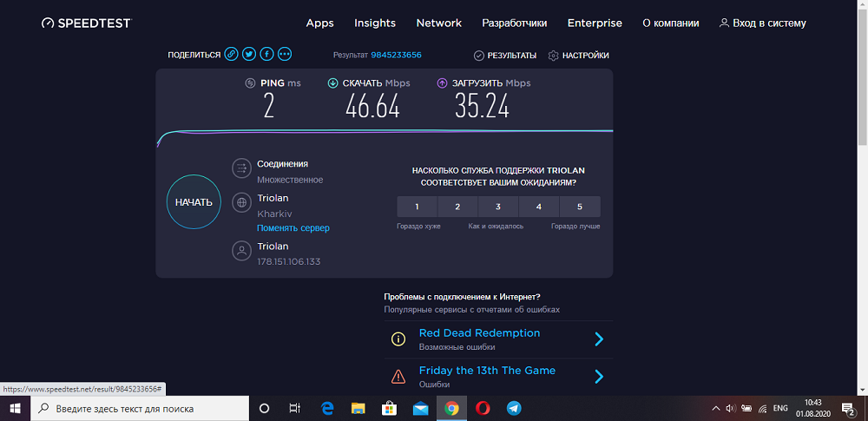Start the test with НАЧАТЬ button
This screenshot has width=868, height=421.
[x=194, y=202]
